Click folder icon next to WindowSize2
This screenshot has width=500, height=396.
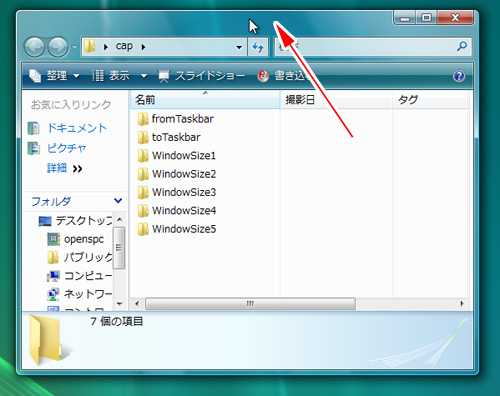[143, 174]
